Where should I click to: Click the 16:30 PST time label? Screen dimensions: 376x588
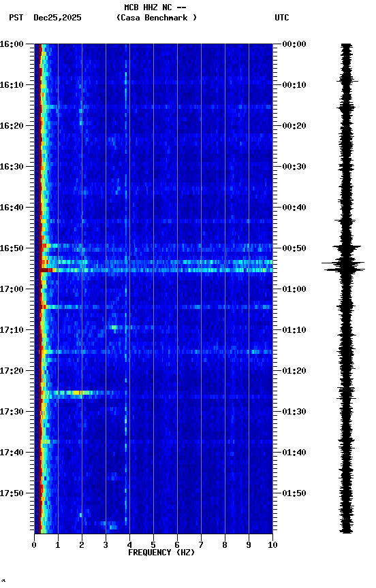click(12, 167)
